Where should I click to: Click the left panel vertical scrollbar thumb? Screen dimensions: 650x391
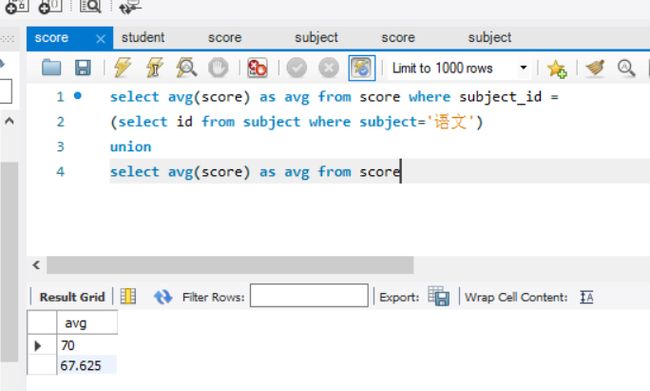[x=9, y=262]
